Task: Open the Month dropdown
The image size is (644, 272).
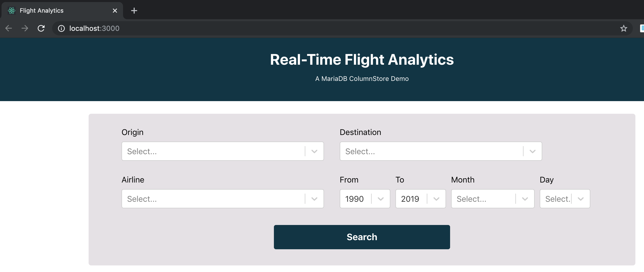Action: [x=492, y=199]
